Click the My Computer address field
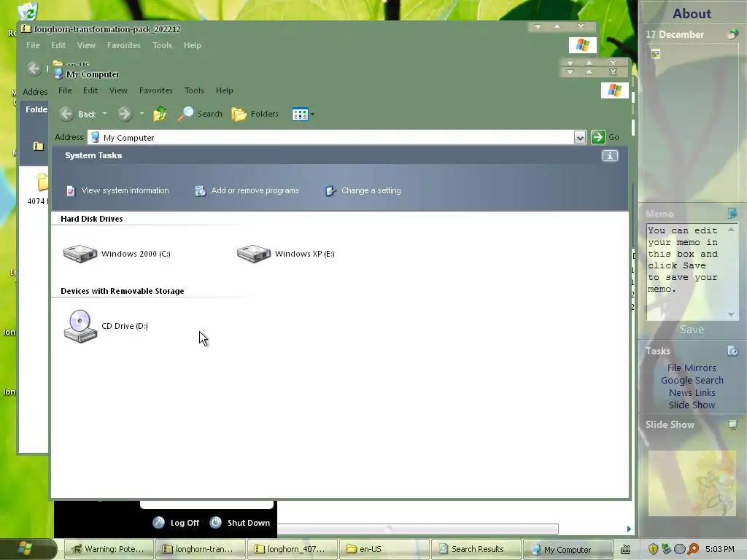Image resolution: width=747 pixels, height=560 pixels. pyautogui.click(x=331, y=138)
